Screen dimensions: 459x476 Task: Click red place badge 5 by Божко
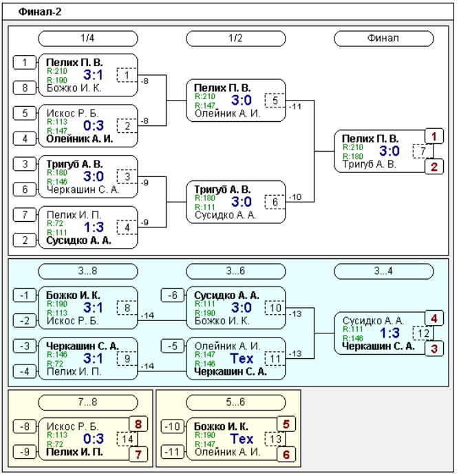tap(286, 424)
